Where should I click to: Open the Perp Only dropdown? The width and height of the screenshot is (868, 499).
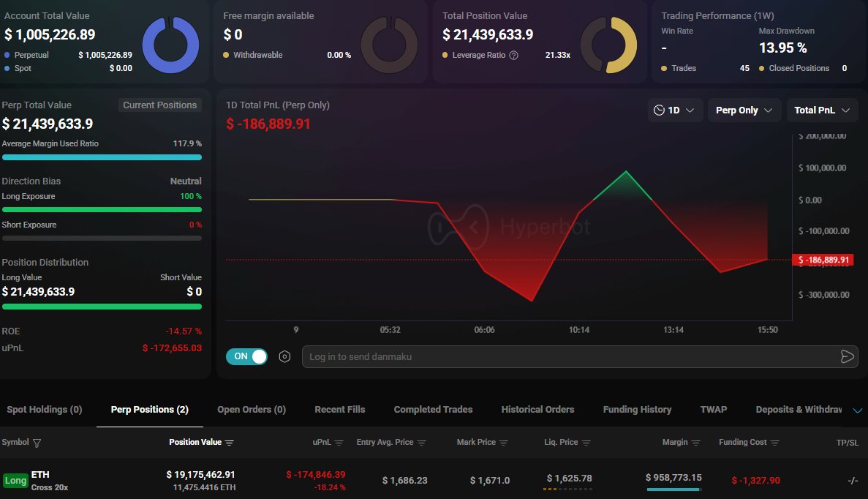744,110
